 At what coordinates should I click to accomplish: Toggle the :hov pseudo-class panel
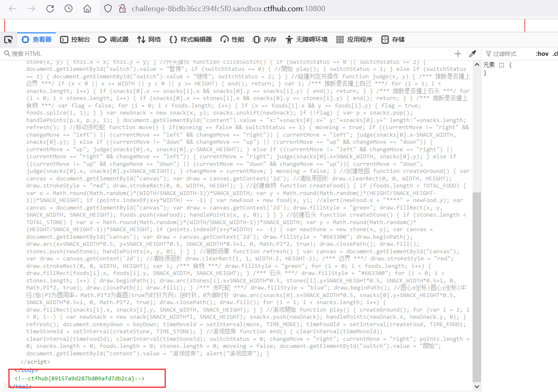click(x=542, y=54)
